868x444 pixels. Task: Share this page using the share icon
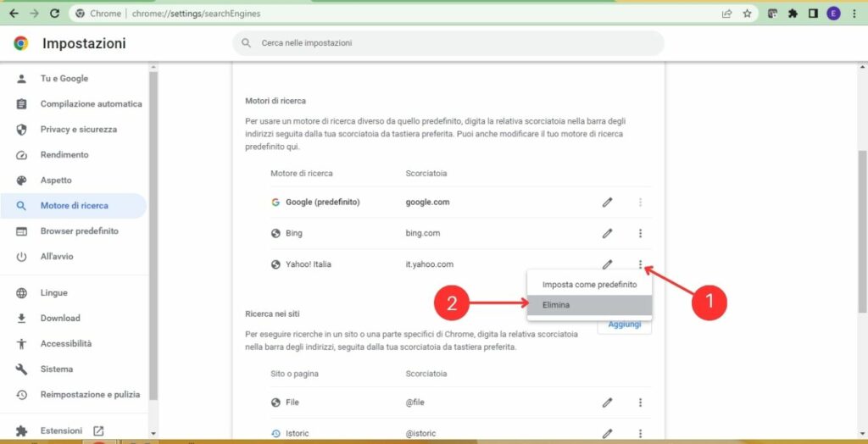[x=726, y=14]
